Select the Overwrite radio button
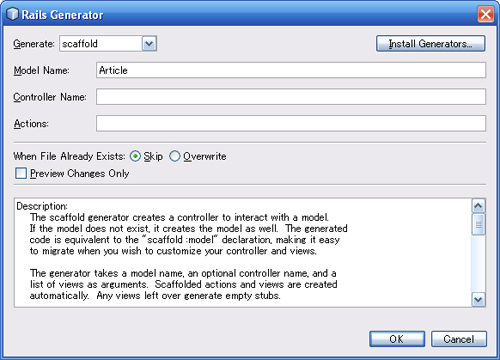Screen dimensions: 500x360 point(175,156)
